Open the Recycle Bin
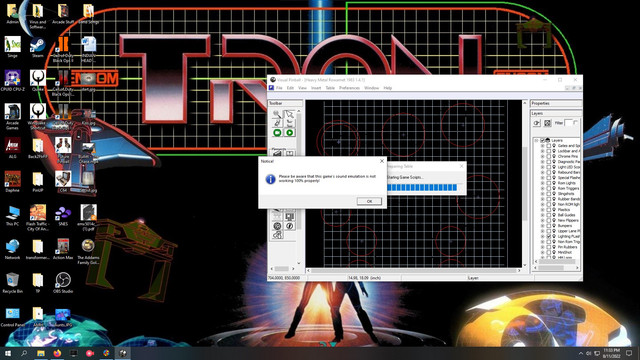 pyautogui.click(x=12, y=283)
